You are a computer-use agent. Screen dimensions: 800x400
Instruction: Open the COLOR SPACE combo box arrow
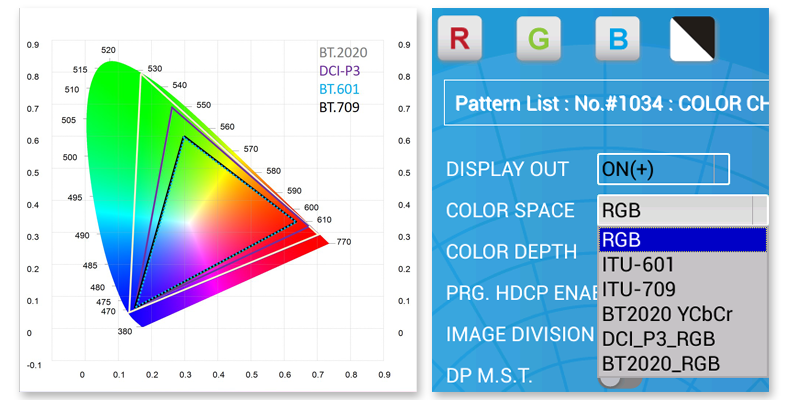click(x=760, y=210)
